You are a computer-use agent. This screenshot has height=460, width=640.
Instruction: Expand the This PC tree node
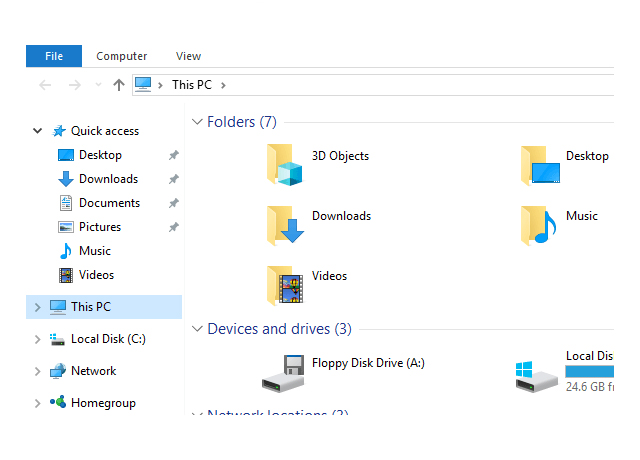tap(38, 307)
